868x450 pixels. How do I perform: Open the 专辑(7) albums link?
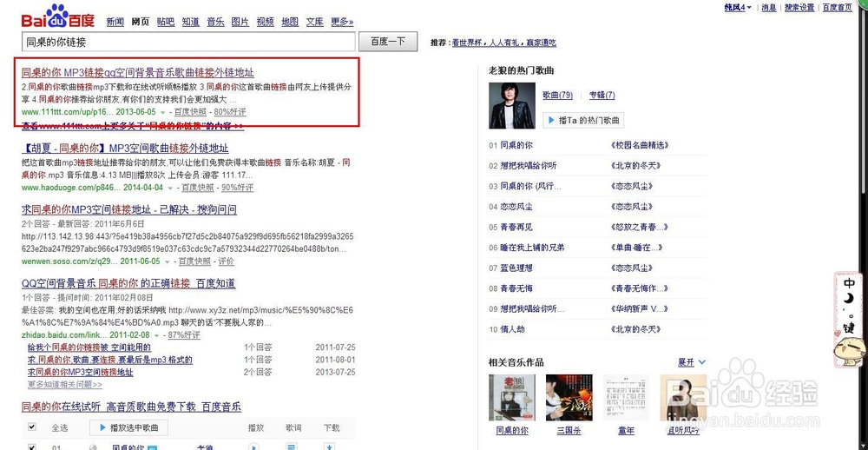(x=602, y=95)
